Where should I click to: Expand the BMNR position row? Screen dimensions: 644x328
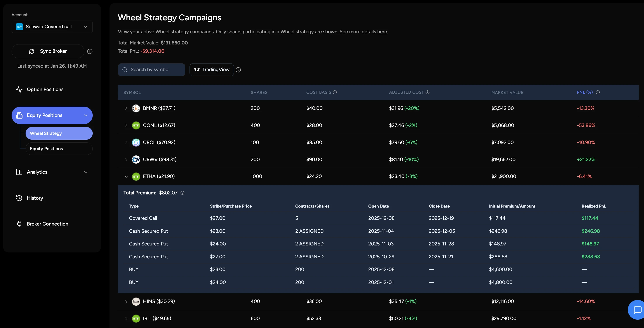point(127,108)
